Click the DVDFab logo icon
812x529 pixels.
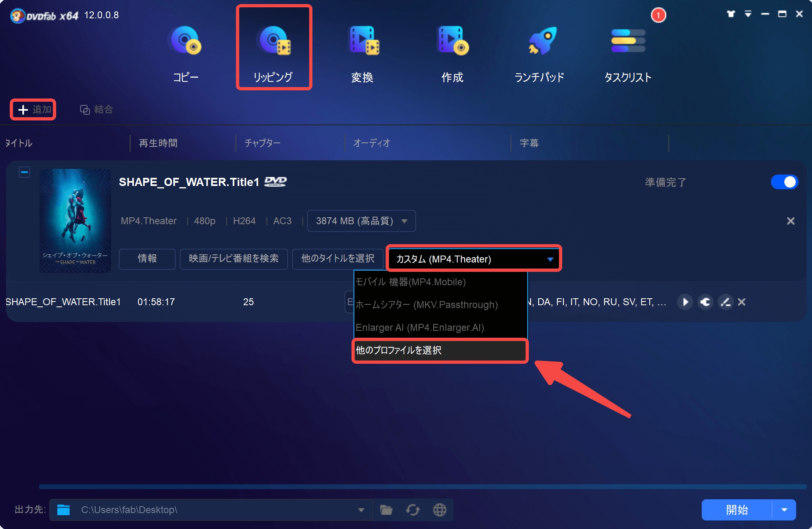tap(17, 16)
